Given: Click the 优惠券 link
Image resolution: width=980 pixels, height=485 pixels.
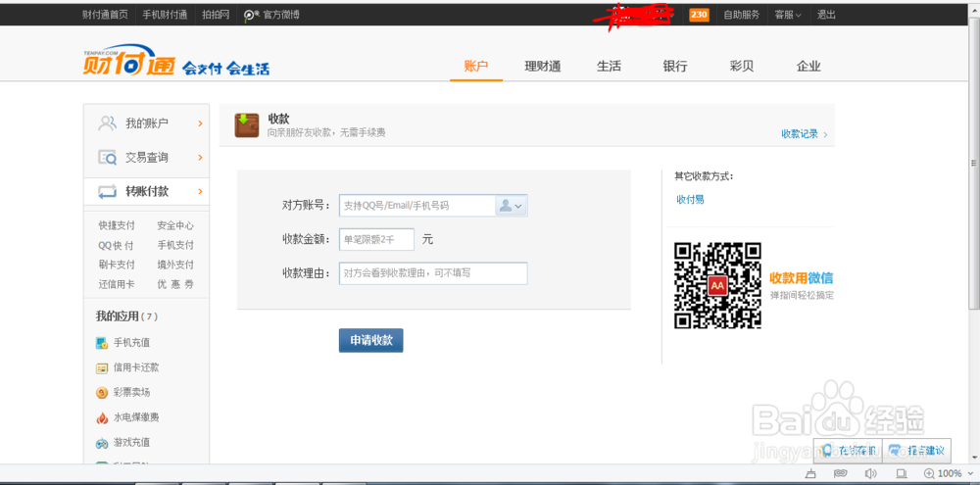Looking at the screenshot, I should point(175,284).
